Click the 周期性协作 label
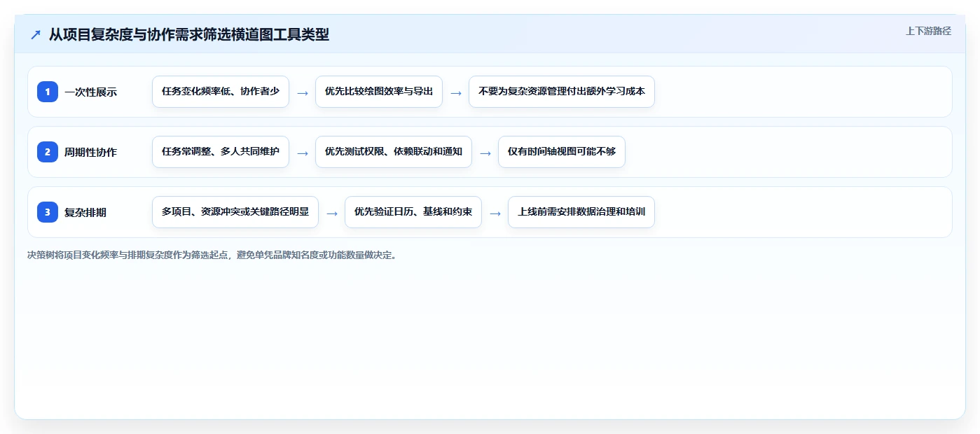Screen dimensions: 980x434 tap(90, 152)
